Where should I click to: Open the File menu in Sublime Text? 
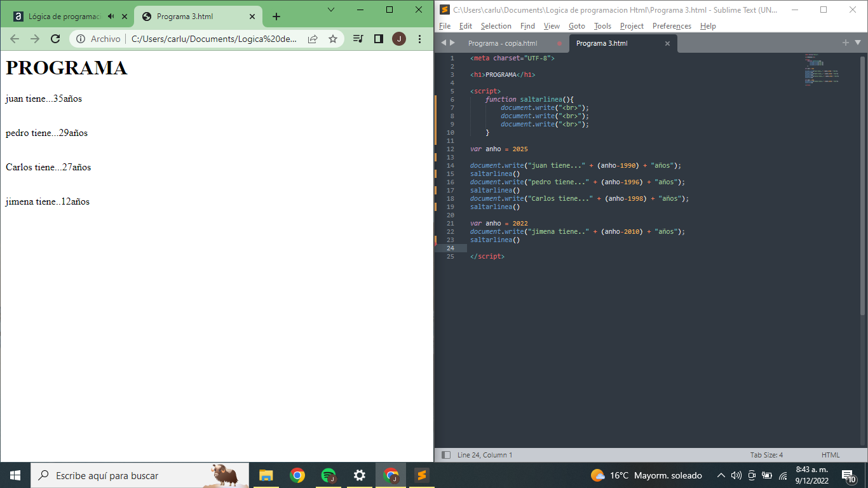(445, 26)
